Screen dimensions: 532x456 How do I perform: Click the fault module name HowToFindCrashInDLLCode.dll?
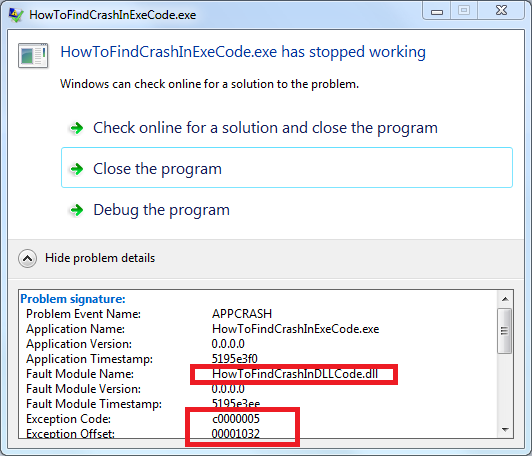tap(295, 374)
